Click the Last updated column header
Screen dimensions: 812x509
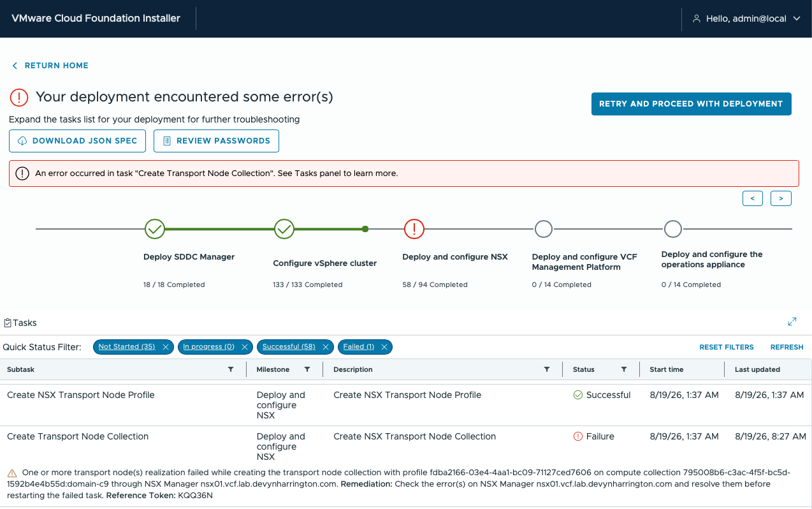click(x=757, y=369)
